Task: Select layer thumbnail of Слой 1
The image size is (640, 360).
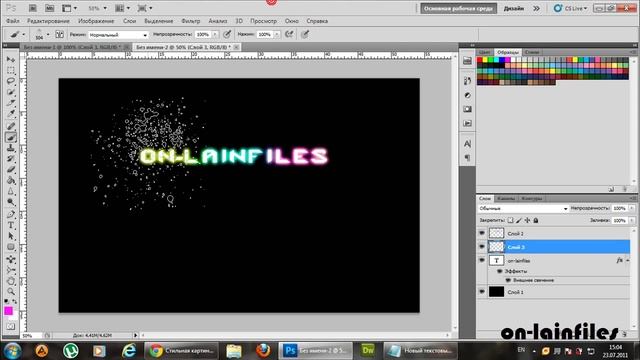Action: point(496,291)
